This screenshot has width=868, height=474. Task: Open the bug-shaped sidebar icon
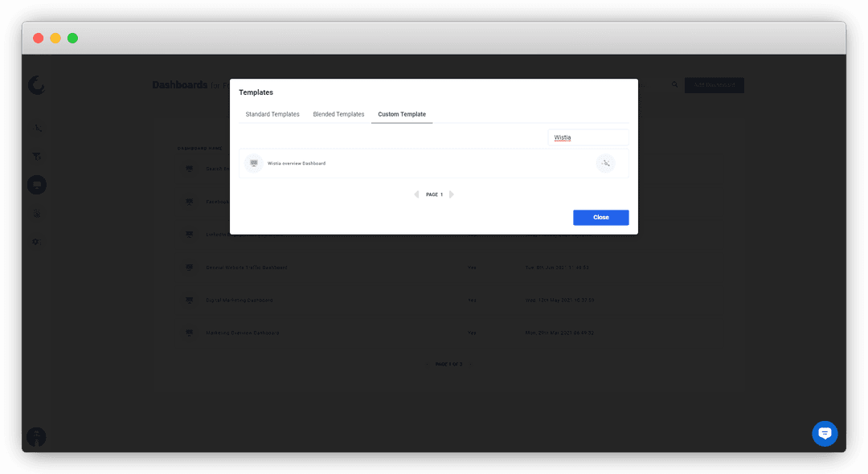(x=36, y=214)
